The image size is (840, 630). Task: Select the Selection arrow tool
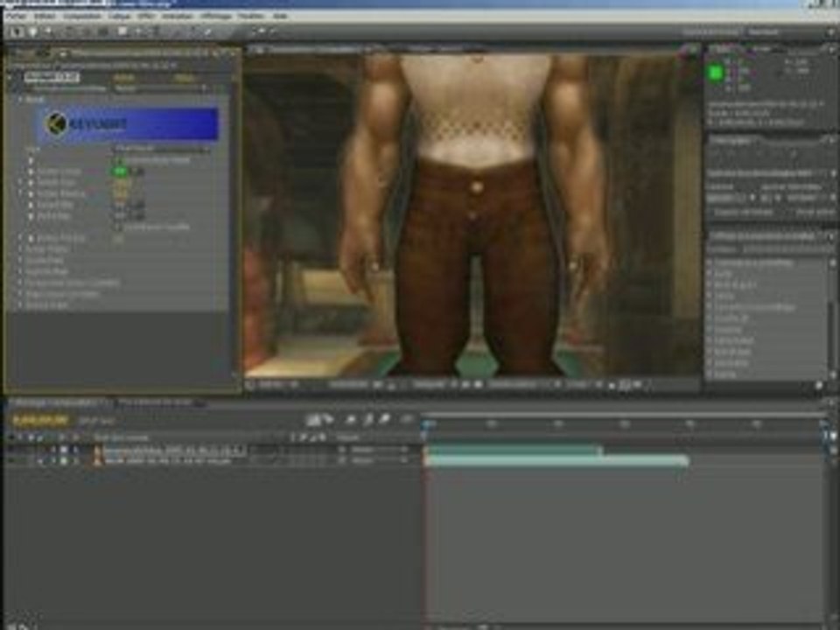16,32
